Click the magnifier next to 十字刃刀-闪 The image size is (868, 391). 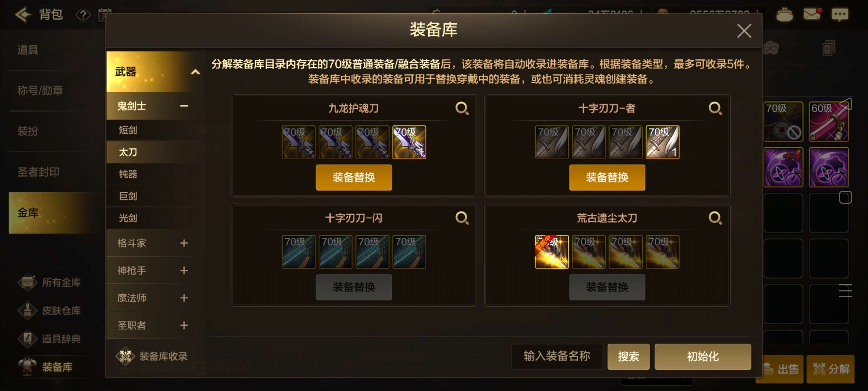pyautogui.click(x=462, y=218)
